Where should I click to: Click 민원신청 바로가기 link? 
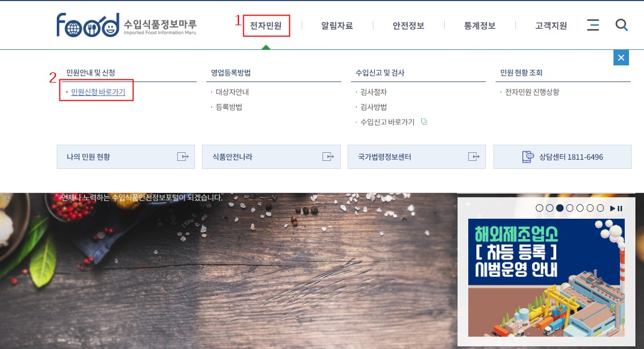[x=98, y=92]
